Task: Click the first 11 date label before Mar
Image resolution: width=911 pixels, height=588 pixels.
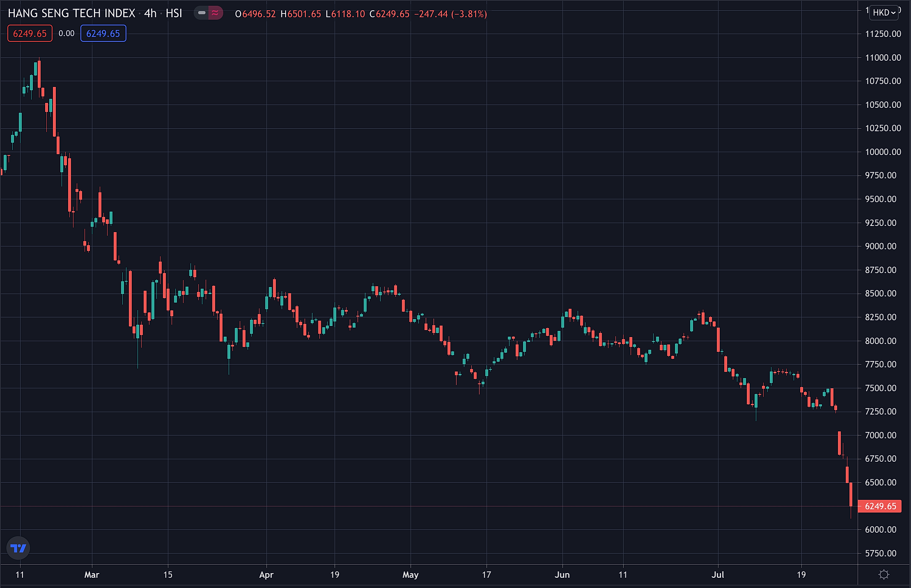Action: 20,574
